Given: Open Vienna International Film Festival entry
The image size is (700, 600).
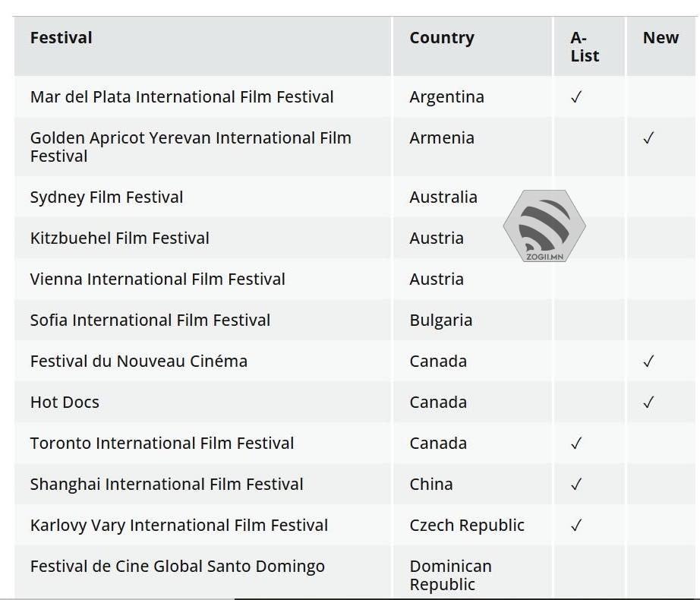Looking at the screenshot, I should pyautogui.click(x=158, y=279).
